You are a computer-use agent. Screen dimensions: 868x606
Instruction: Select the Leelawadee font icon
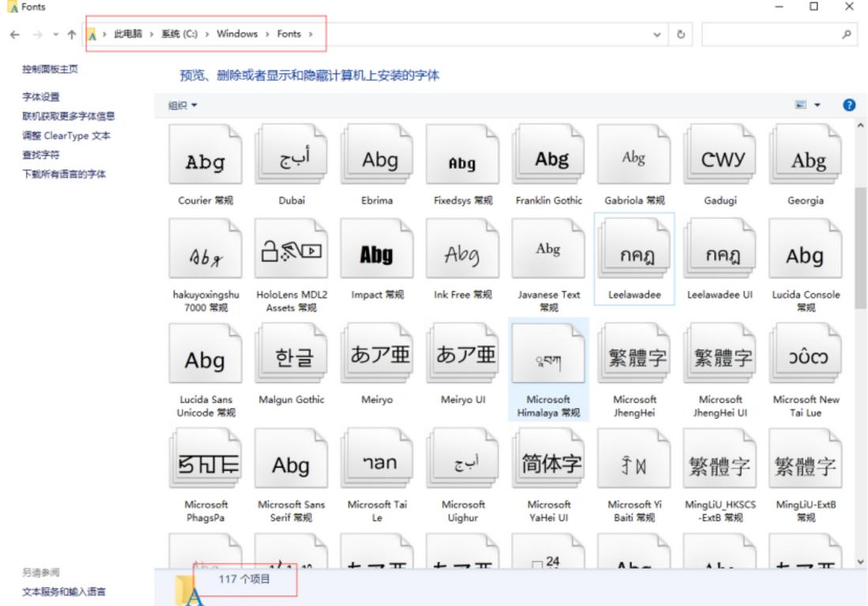pyautogui.click(x=634, y=248)
